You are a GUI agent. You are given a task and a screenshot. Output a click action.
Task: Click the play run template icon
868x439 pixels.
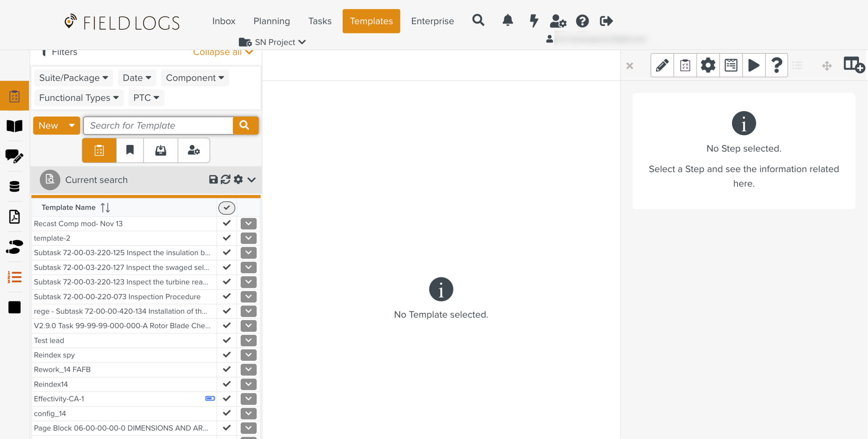click(753, 65)
